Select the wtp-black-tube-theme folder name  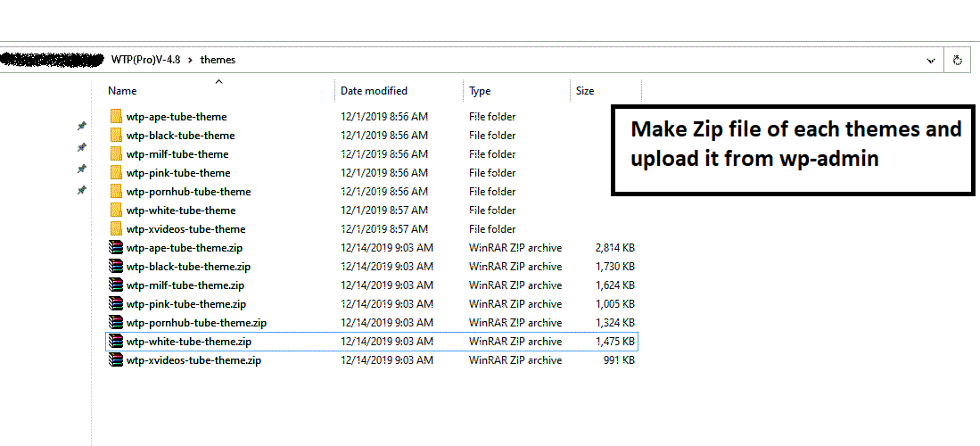[181, 135]
